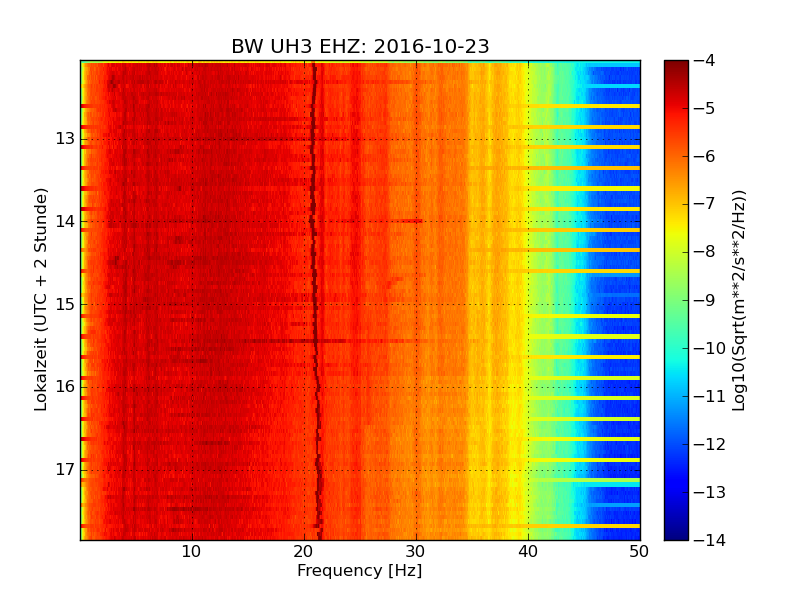This screenshot has width=800, height=600.
Task: Click colorbar tick label '−10'
Action: (x=710, y=348)
